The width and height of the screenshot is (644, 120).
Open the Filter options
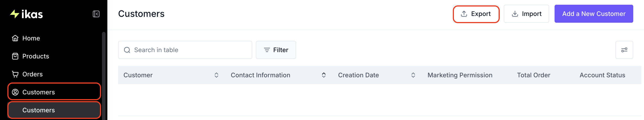(276, 50)
